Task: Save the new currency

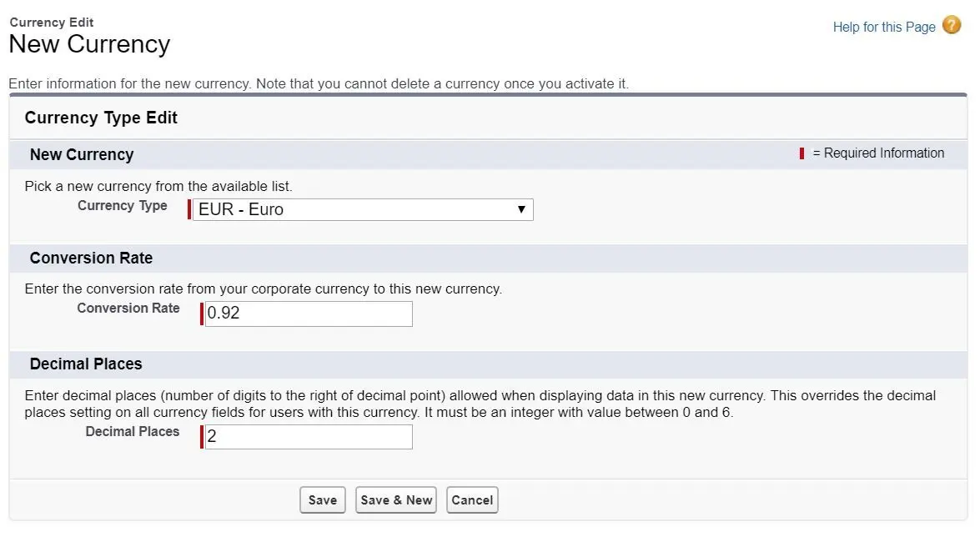Action: [323, 500]
